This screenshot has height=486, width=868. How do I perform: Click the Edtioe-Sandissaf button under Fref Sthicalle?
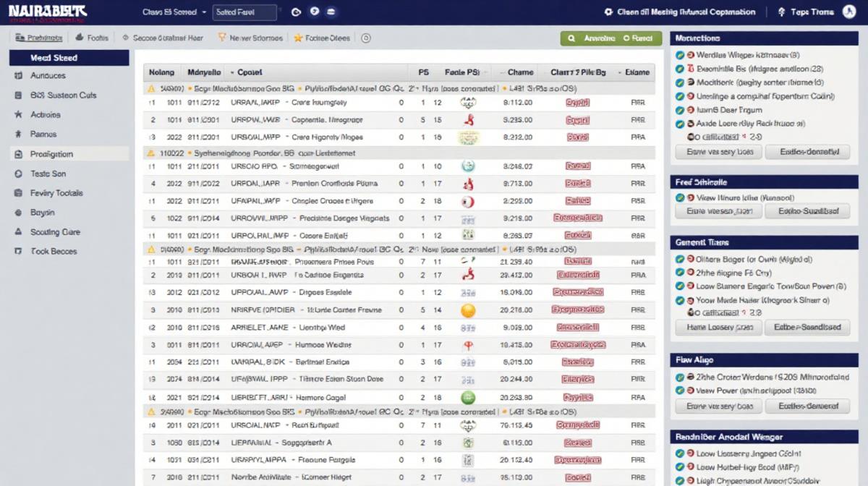click(807, 211)
